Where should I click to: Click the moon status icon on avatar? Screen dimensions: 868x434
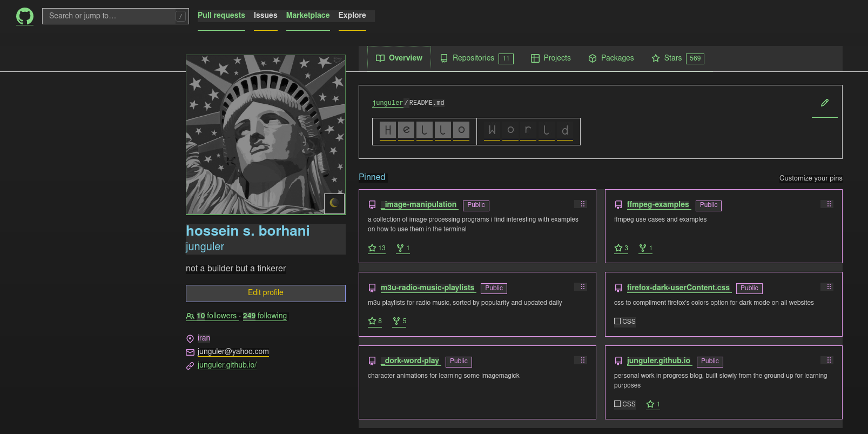334,203
